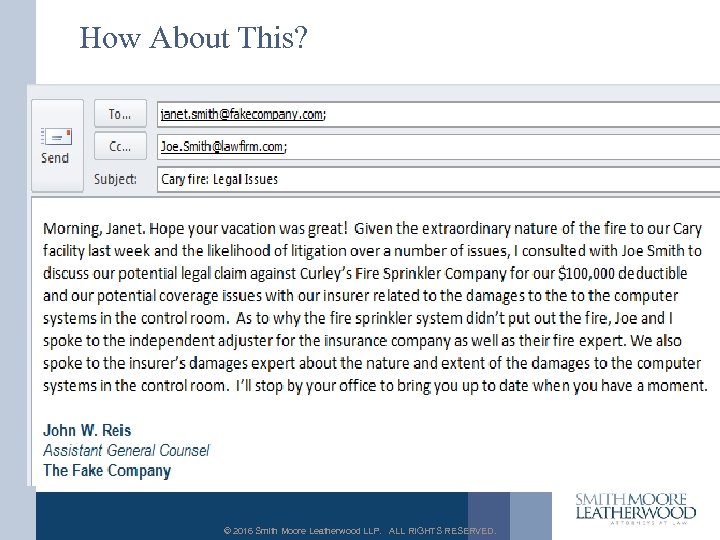720x540 pixels.
Task: Click 'The Fake Company' signature line
Action: (x=107, y=470)
